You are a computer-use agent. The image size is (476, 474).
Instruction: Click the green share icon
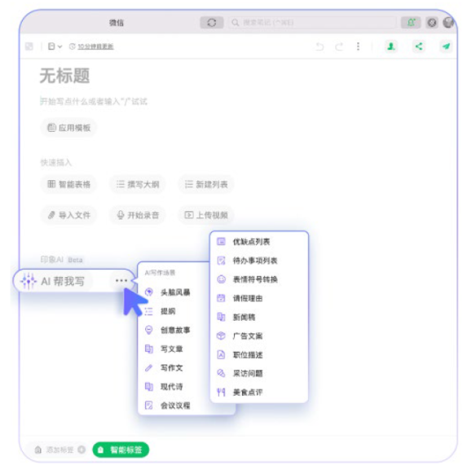click(x=419, y=46)
